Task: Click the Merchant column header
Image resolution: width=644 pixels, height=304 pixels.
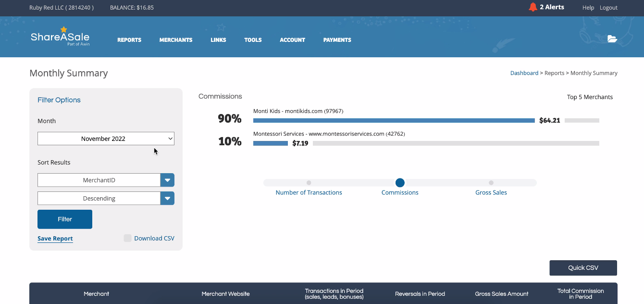Action: click(x=97, y=294)
